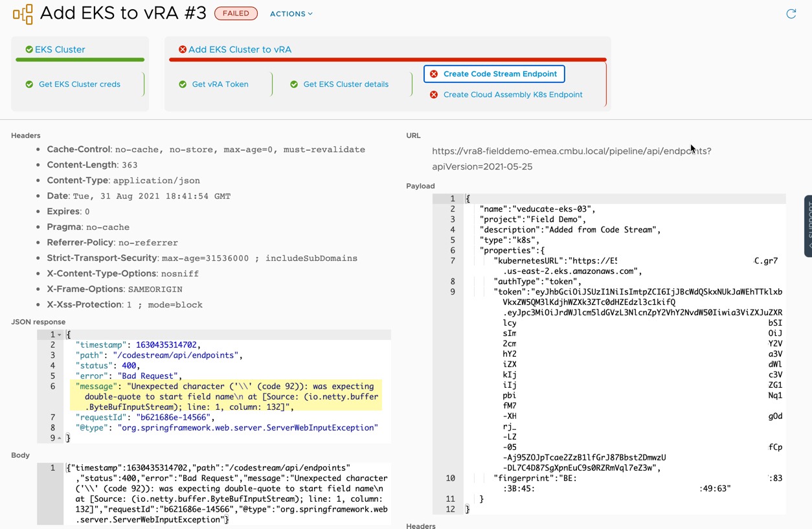Click the X-Frame-Options SAMEORIGIN header
This screenshot has height=529, width=812.
[x=115, y=289]
